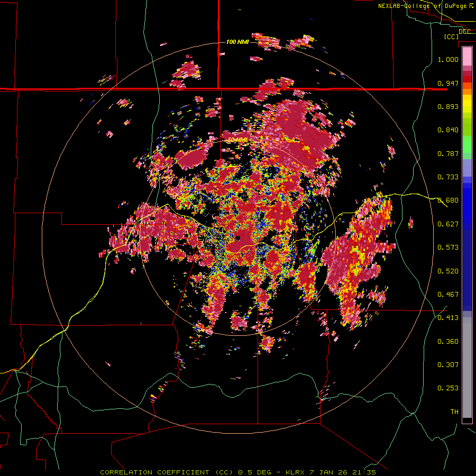
Task: Click the 0.253 scale value
Action: [448, 388]
